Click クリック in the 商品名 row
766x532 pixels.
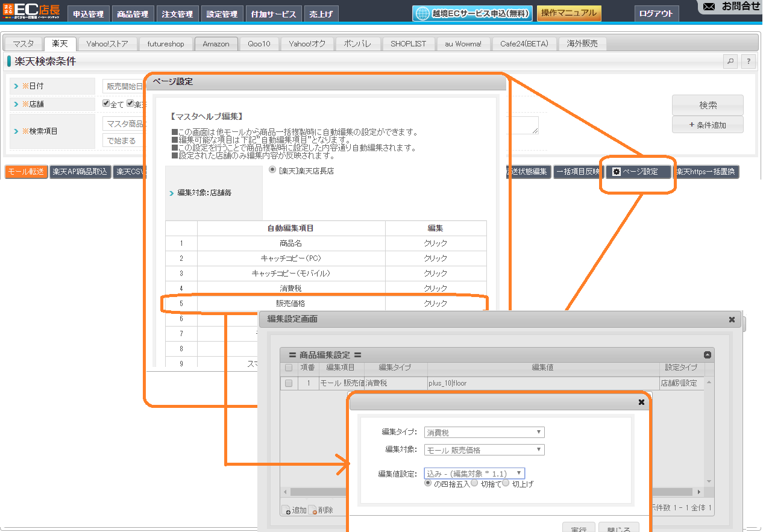(436, 243)
